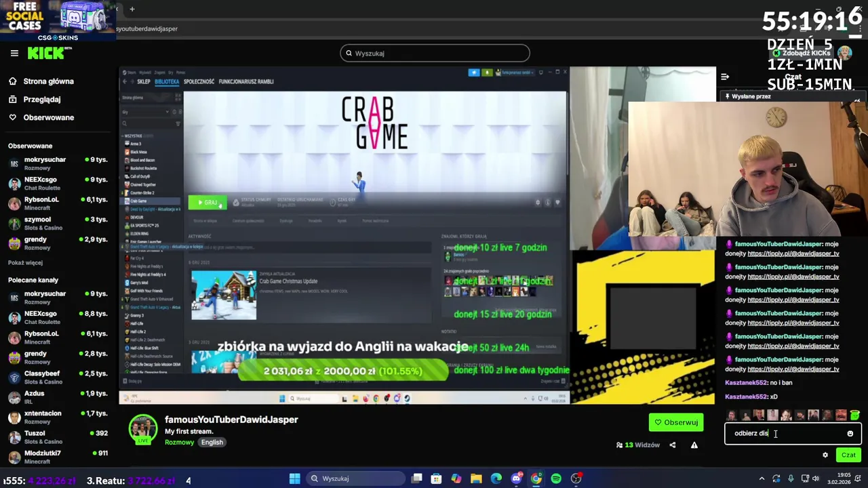Open szymool Slots & Casino channel
The image size is (868, 488).
tap(58, 223)
